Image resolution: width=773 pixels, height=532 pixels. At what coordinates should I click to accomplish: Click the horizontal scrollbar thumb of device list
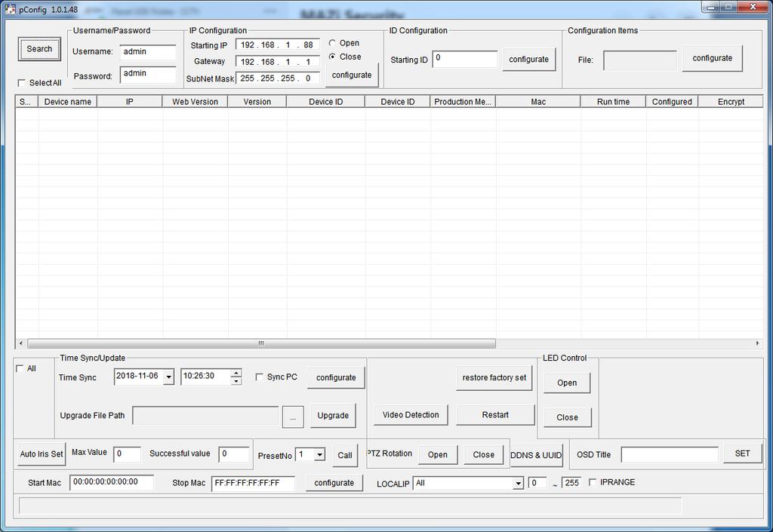coord(261,343)
